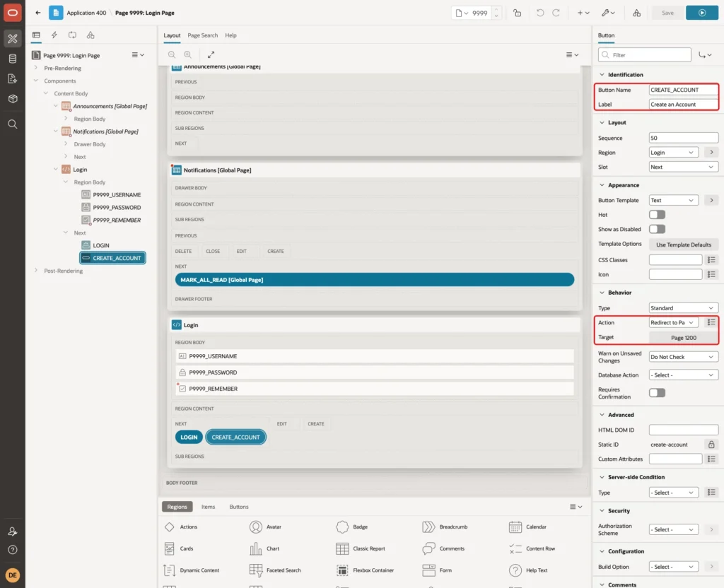Switch to the Rendering tree tab icon
The image size is (724, 588).
pos(36,35)
